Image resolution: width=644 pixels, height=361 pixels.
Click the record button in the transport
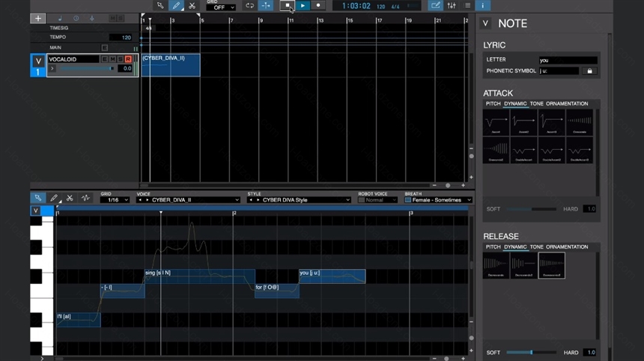coord(318,5)
